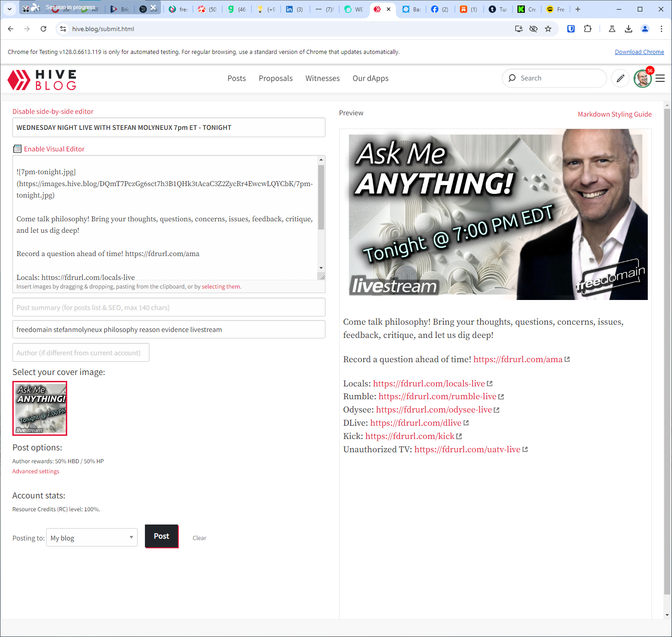Open Posts in the navigation
Viewport: 672px width, 637px height.
point(237,78)
